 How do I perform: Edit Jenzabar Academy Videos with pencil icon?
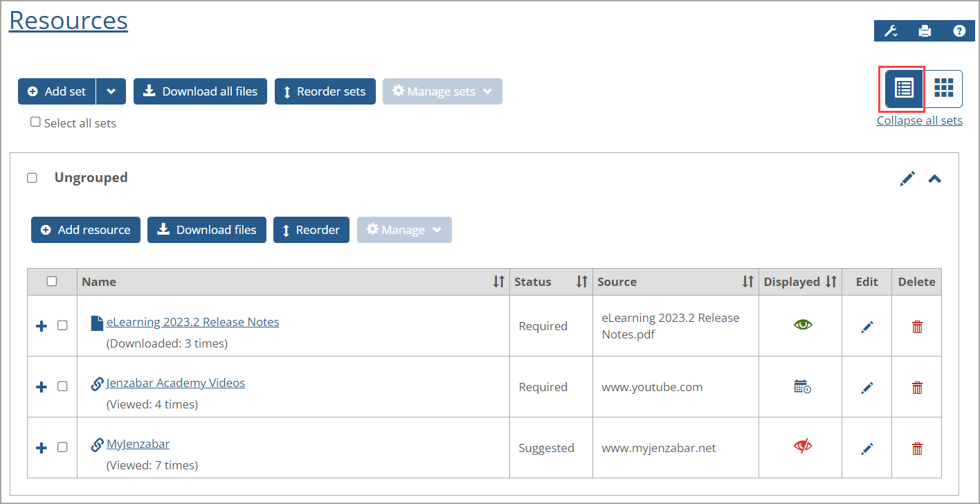866,388
